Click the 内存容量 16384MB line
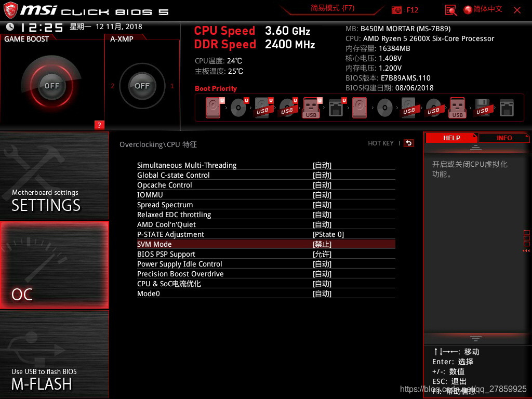This screenshot has width=532, height=399. point(378,48)
